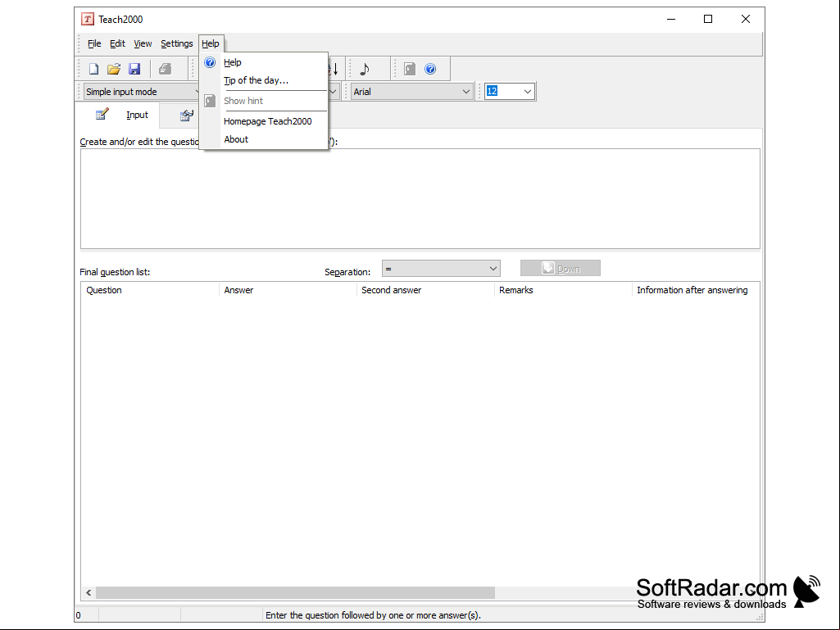Open the File menu

94,44
